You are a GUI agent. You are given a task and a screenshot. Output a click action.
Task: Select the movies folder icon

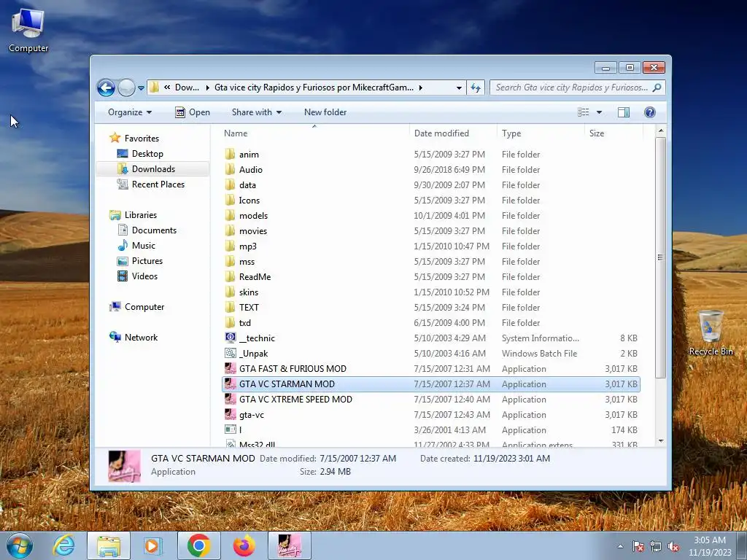(x=230, y=230)
